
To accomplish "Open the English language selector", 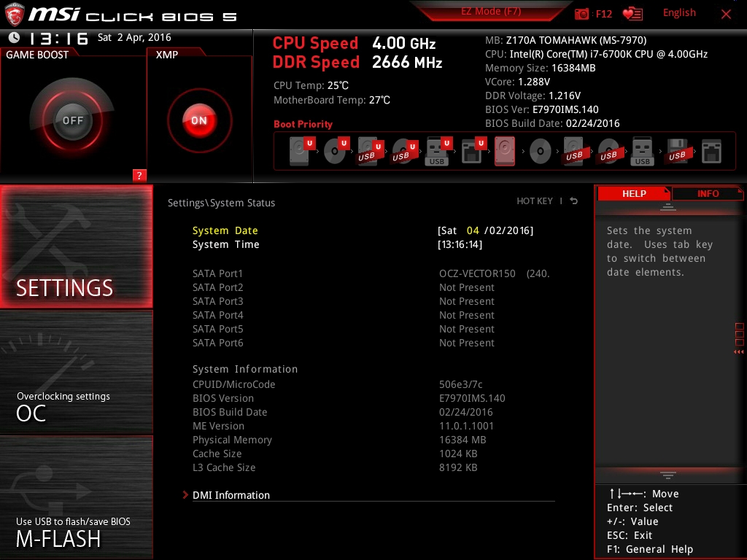I will coord(679,13).
